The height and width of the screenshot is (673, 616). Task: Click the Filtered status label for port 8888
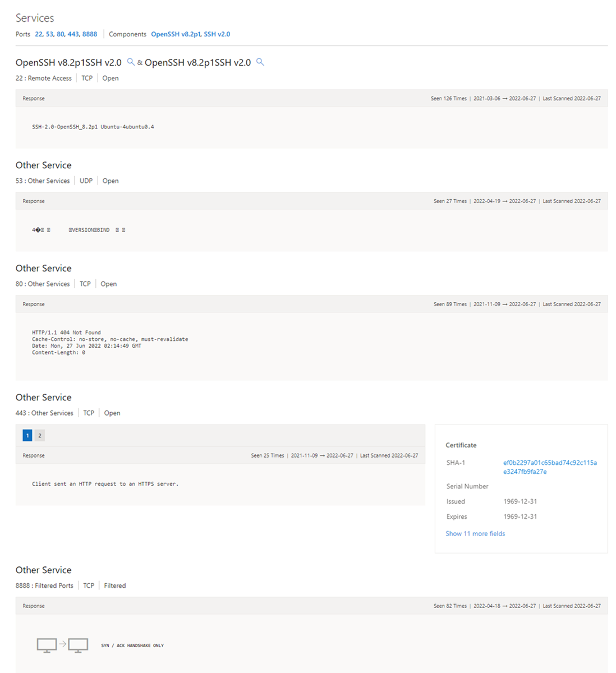click(114, 585)
